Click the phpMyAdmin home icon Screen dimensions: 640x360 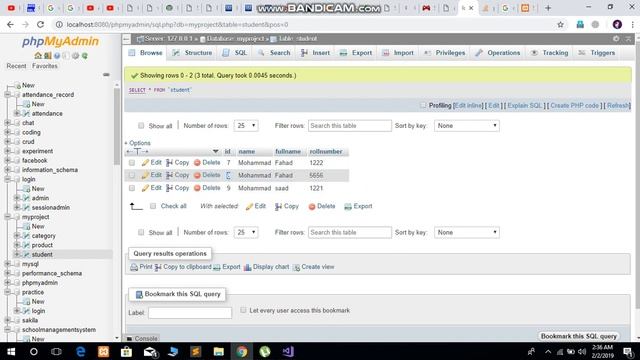tap(38, 56)
